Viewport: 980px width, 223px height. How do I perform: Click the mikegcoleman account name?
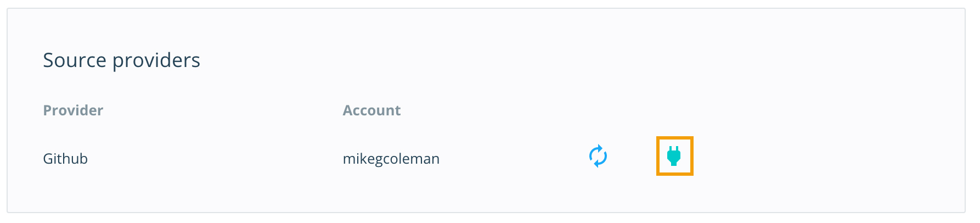[x=391, y=159]
